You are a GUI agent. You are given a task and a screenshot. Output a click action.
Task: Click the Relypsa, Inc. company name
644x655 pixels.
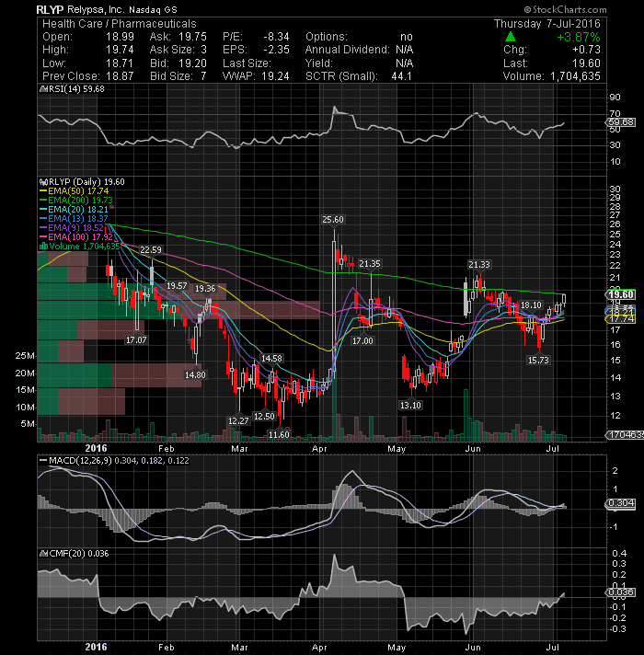pos(96,9)
